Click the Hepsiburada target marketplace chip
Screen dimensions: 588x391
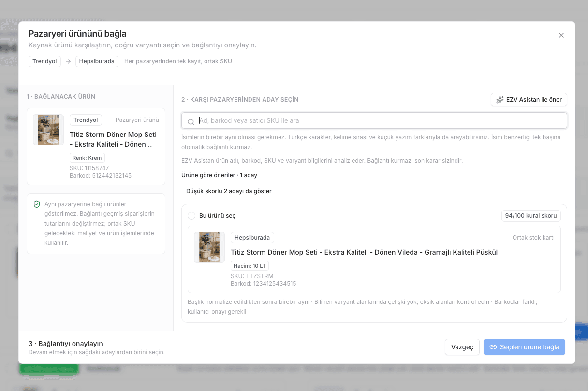[x=97, y=61]
